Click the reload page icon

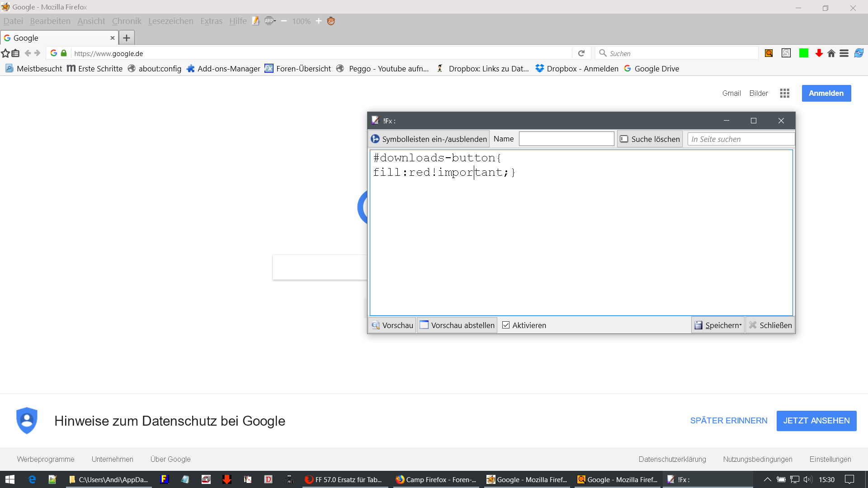pyautogui.click(x=581, y=53)
